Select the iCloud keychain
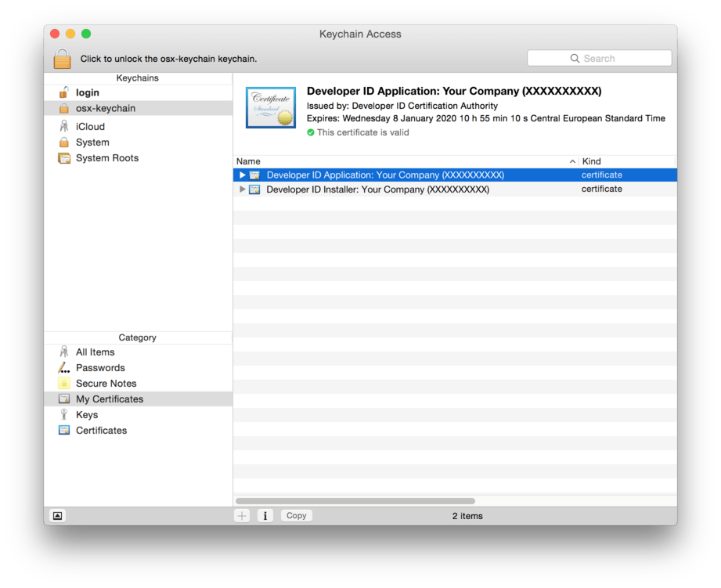Screen dimensions: 721x588 [x=92, y=126]
